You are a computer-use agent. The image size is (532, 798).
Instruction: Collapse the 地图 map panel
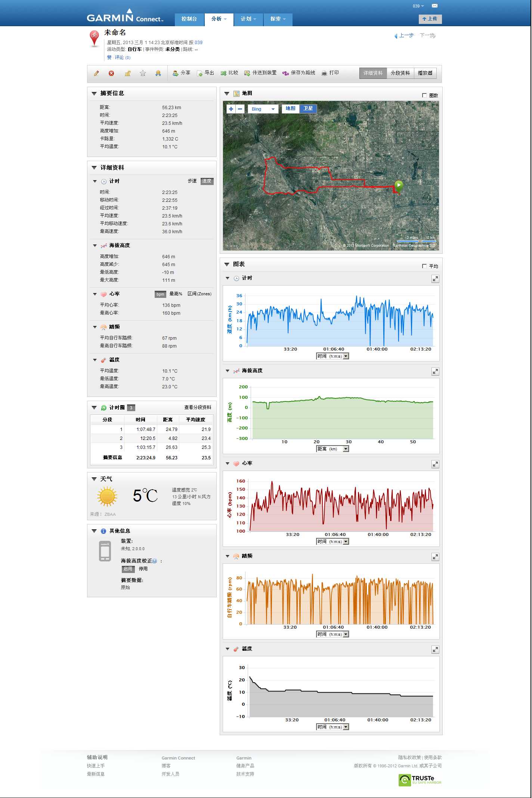227,93
